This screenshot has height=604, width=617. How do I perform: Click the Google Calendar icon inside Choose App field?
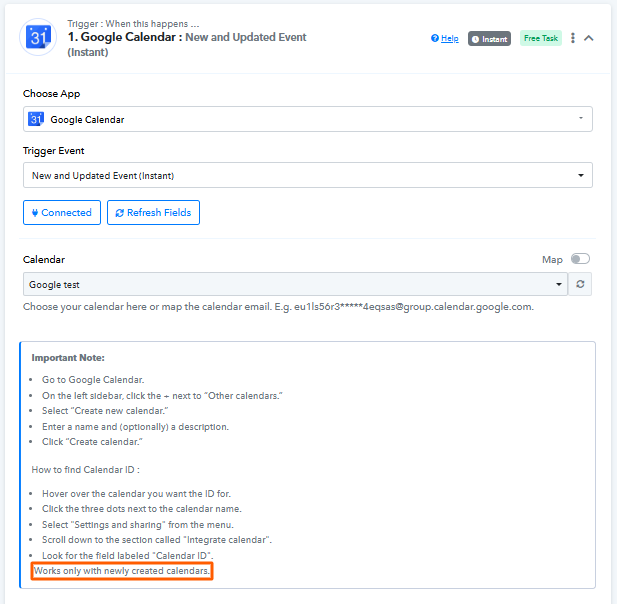pos(36,119)
